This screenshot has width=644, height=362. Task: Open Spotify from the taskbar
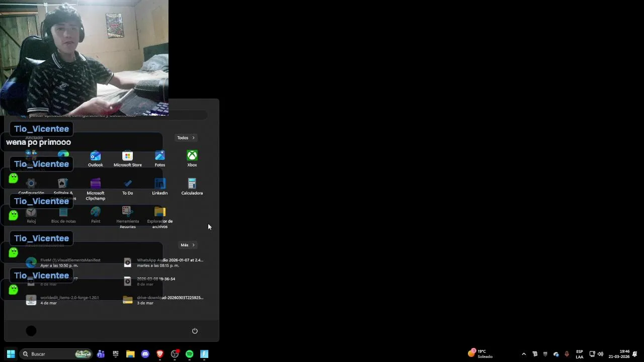[189, 354]
